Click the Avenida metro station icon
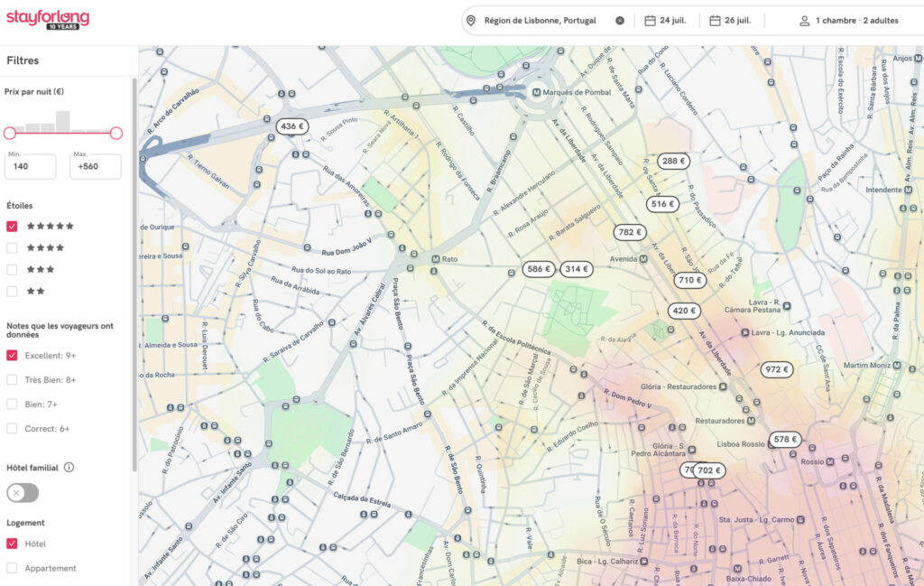This screenshot has height=586, width=924. coord(643,259)
